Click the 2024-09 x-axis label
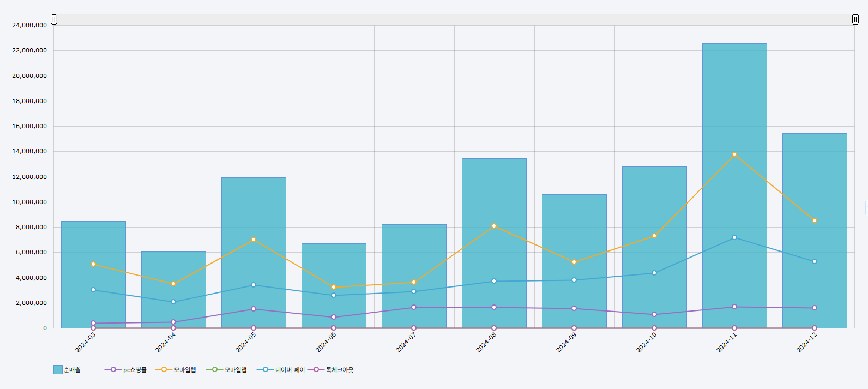Viewport: 868px width, 389px height. (566, 343)
